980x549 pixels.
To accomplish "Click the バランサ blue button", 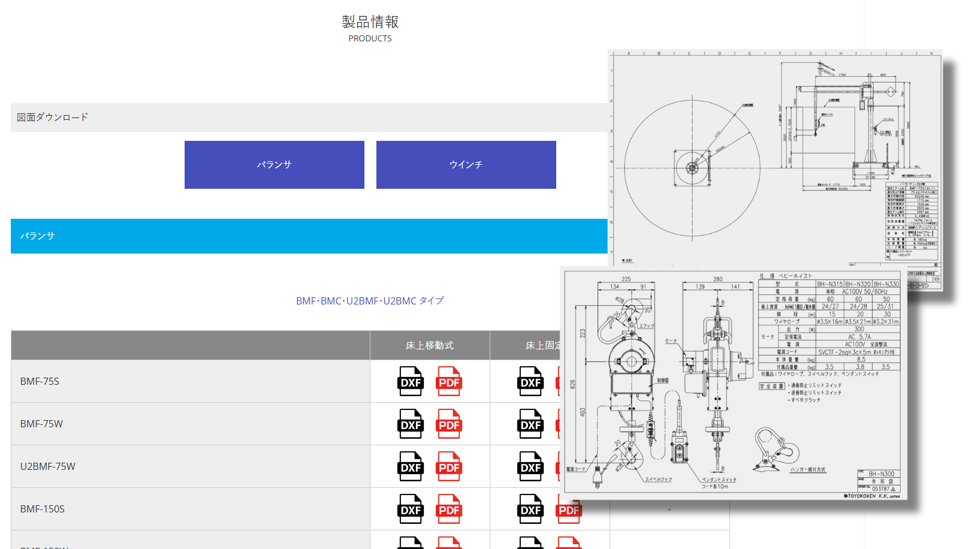I will (x=275, y=165).
